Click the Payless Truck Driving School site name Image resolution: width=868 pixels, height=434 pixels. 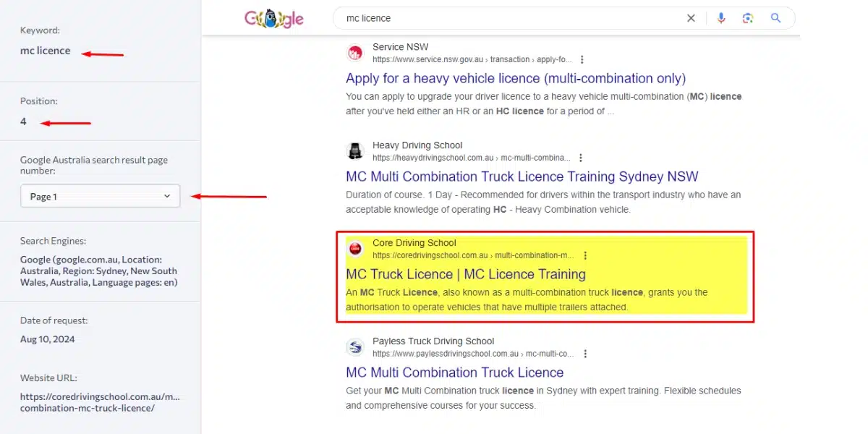coord(433,341)
